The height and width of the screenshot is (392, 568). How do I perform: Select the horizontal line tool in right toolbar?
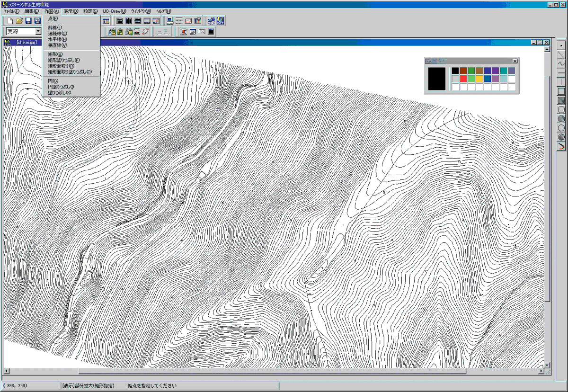561,72
